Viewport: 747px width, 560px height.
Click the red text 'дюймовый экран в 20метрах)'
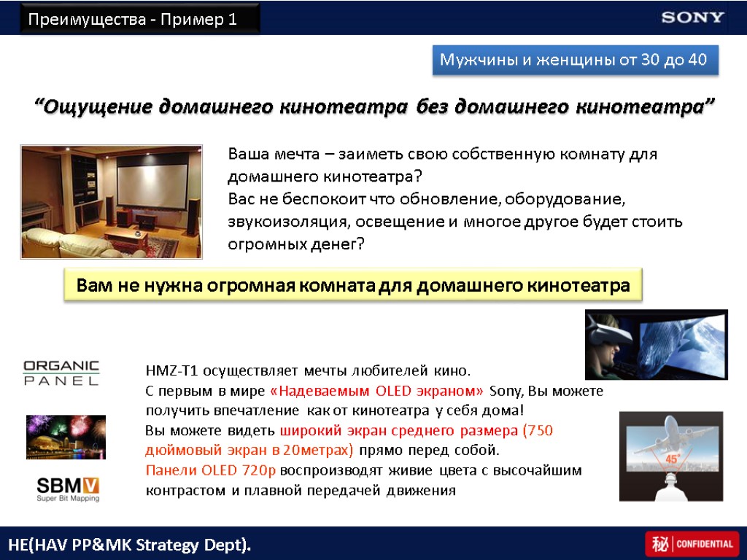[x=249, y=450]
